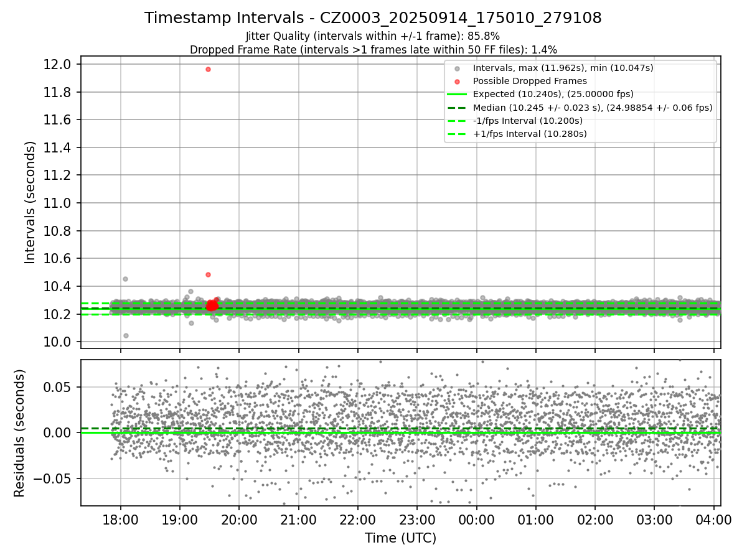Screen dimensions: 747x560
Task: Click the 'Jitter Quality' 85.8% subtitle line
Action: (373, 36)
